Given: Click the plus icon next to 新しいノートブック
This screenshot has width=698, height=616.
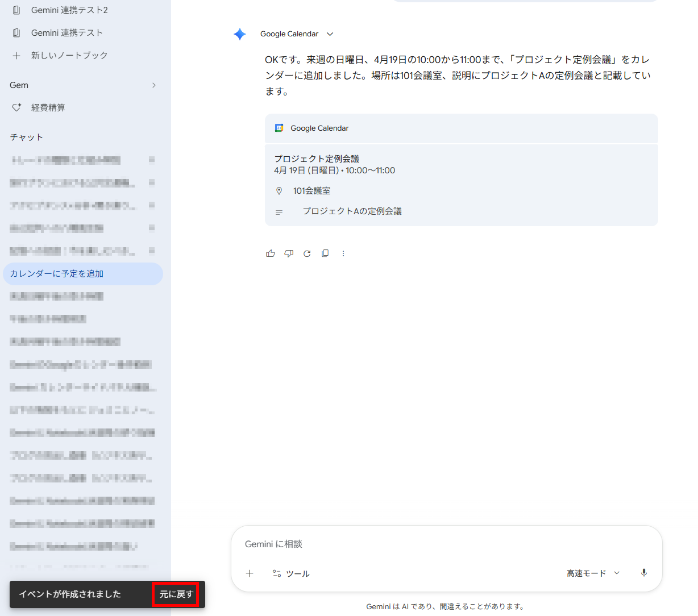Looking at the screenshot, I should point(16,56).
